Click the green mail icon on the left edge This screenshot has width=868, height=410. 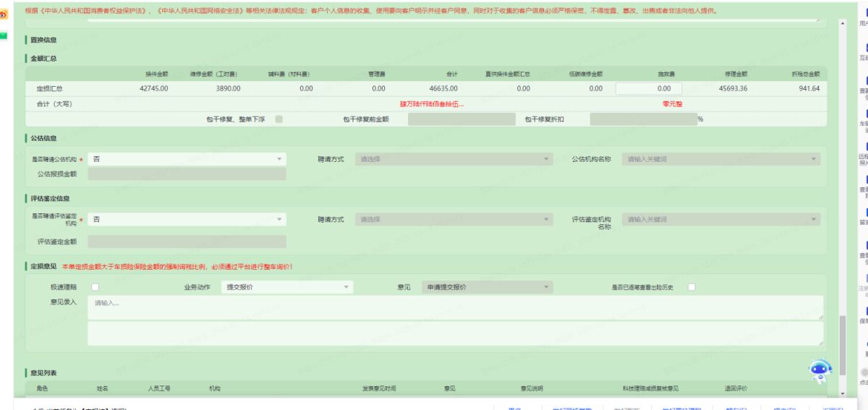4,35
